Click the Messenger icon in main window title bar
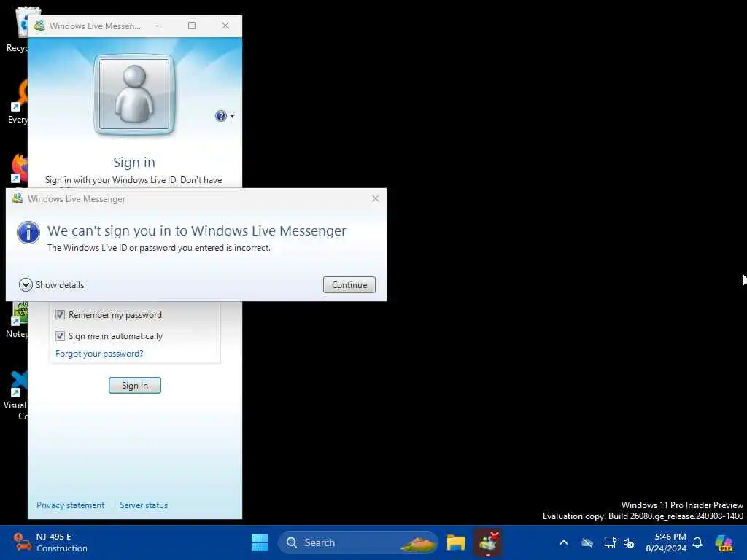Image resolution: width=747 pixels, height=560 pixels. 39,26
